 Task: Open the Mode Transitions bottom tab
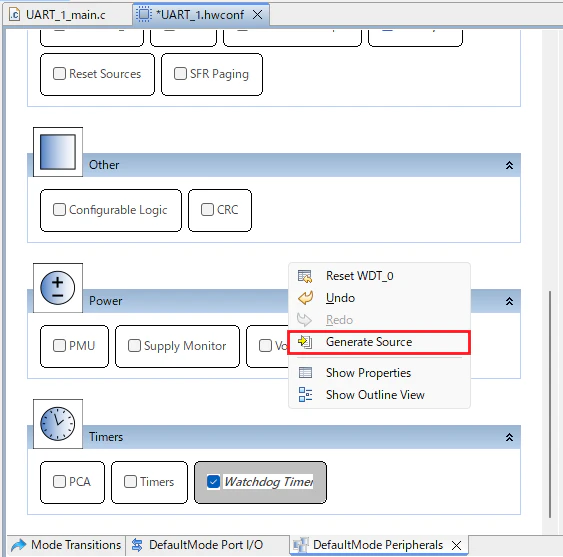[66, 545]
